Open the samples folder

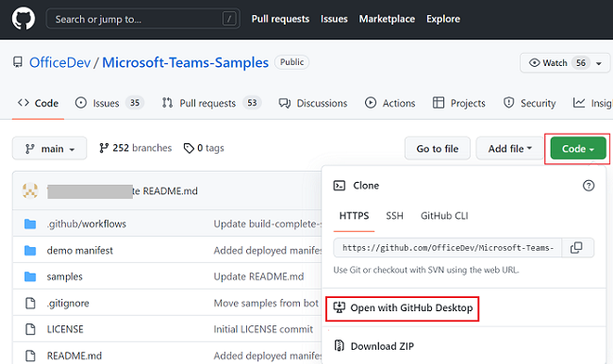tap(64, 276)
